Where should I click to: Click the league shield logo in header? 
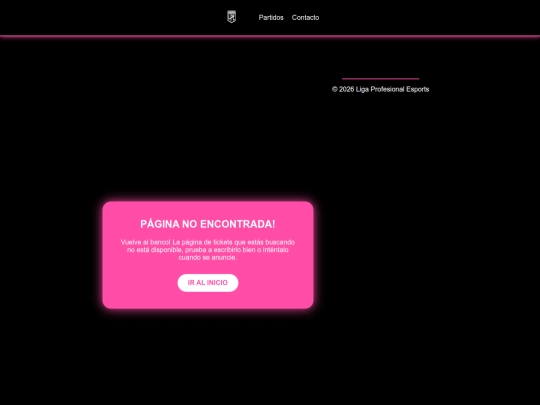click(x=231, y=17)
